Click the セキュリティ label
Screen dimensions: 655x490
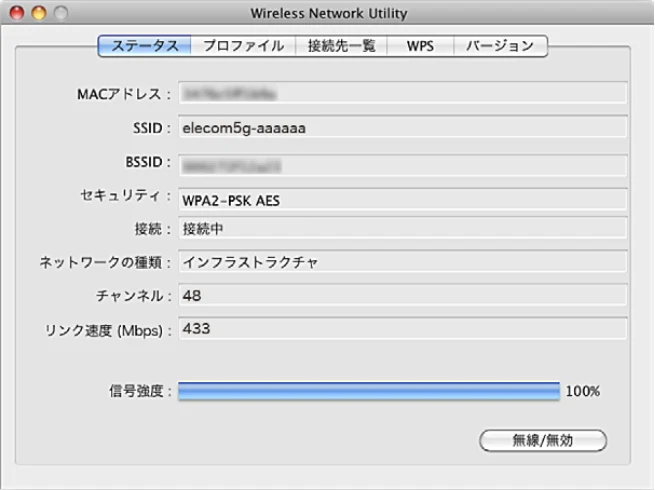pyautogui.click(x=125, y=195)
